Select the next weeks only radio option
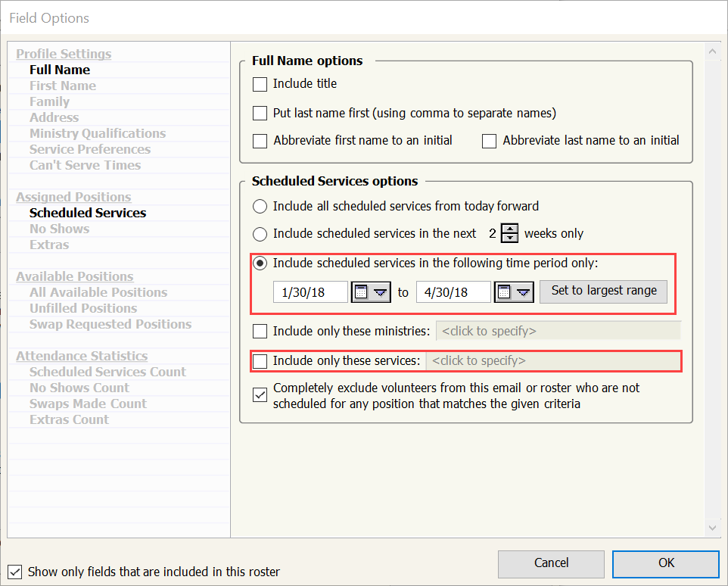This screenshot has width=728, height=586. tap(260, 234)
